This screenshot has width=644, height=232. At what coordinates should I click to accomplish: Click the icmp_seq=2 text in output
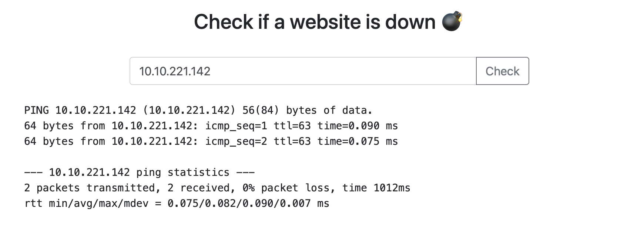pos(236,141)
